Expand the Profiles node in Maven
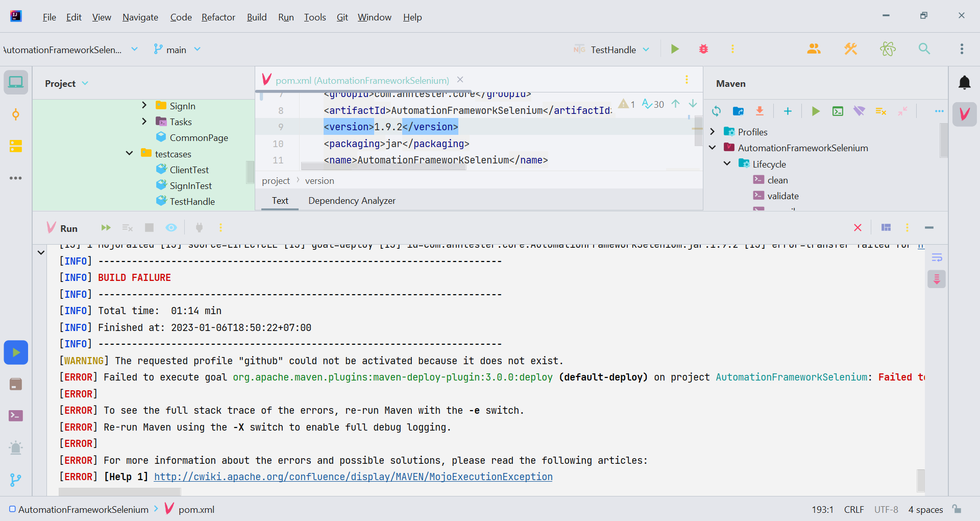 (x=713, y=132)
